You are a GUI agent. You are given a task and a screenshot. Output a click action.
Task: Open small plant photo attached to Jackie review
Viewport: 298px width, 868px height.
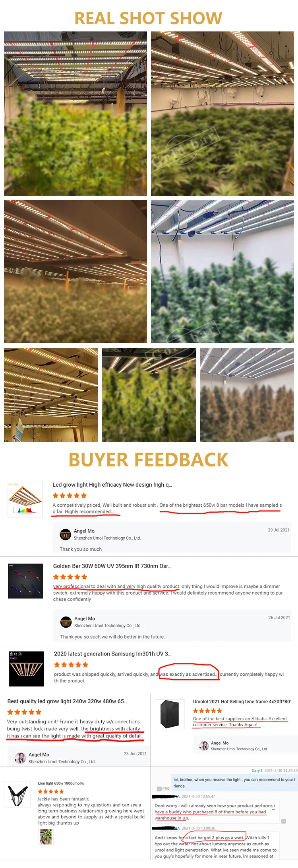tap(46, 837)
